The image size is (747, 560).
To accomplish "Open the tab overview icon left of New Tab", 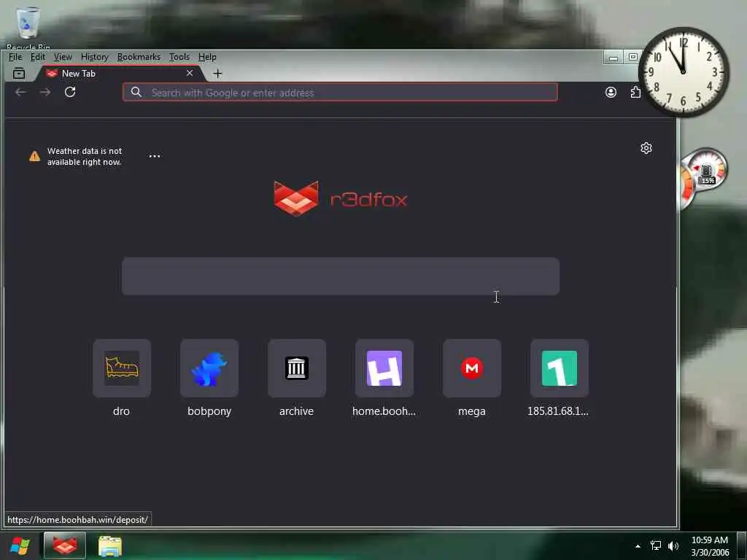I will coord(19,74).
